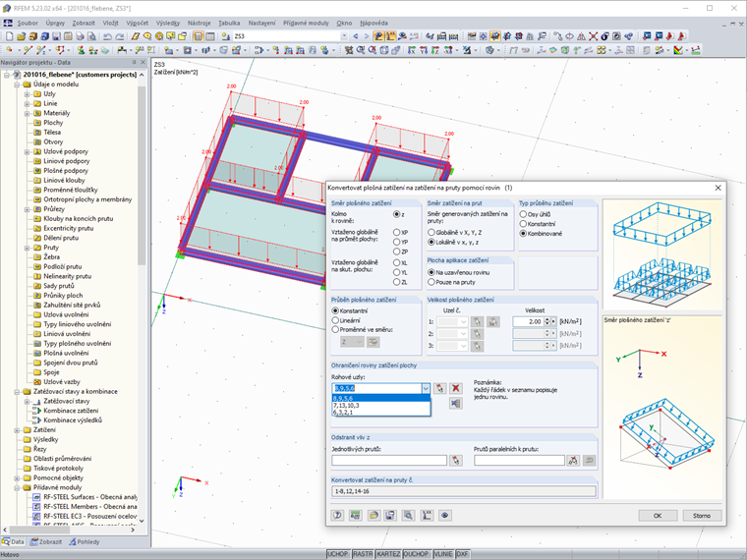
Task: Select 'Osy úhlů' distribution type radio
Action: pos(523,214)
